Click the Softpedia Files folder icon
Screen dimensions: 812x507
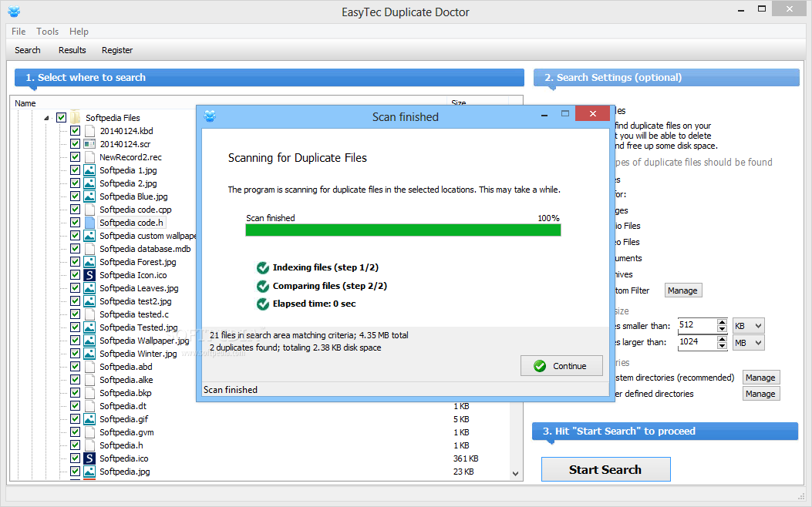coord(76,117)
